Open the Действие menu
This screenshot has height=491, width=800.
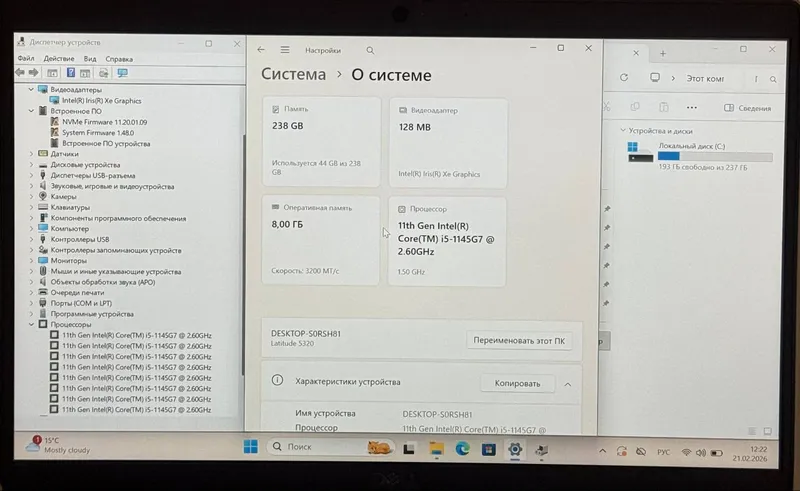(x=59, y=58)
